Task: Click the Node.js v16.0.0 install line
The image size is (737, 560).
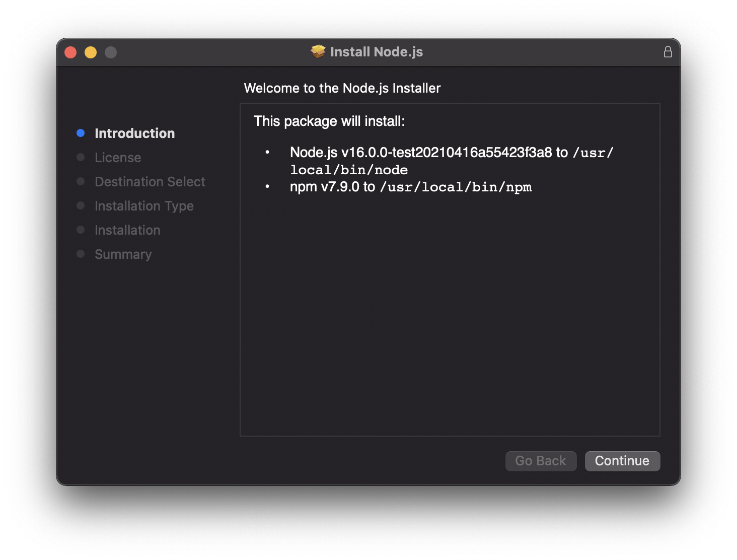Action: (x=452, y=161)
